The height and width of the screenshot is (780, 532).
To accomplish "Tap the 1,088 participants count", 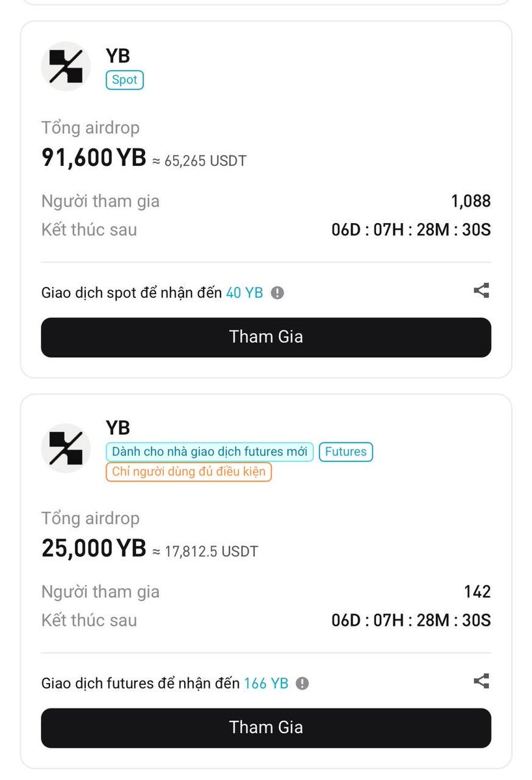I will [x=470, y=201].
